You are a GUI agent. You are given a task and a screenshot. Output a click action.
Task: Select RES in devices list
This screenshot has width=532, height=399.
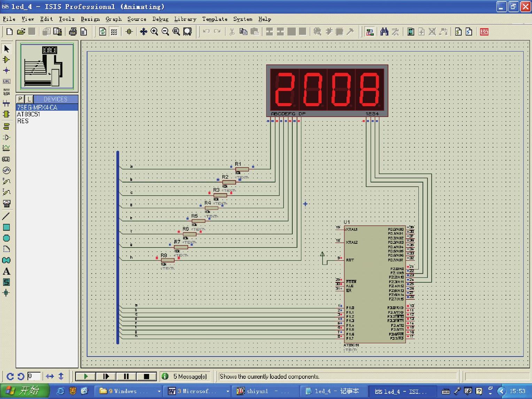click(47, 121)
